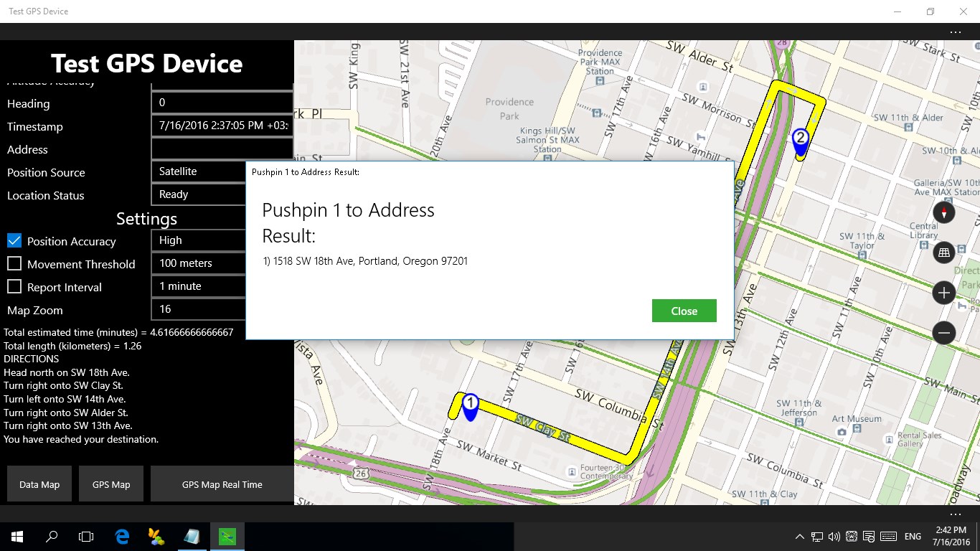
Task: Switch to the GPS Map view
Action: (110, 484)
